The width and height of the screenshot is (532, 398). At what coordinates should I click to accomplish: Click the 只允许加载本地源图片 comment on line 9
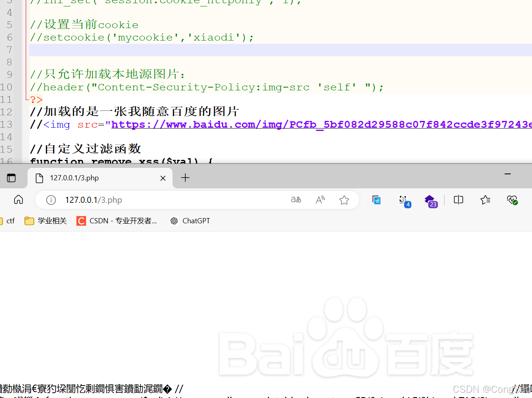(x=108, y=74)
